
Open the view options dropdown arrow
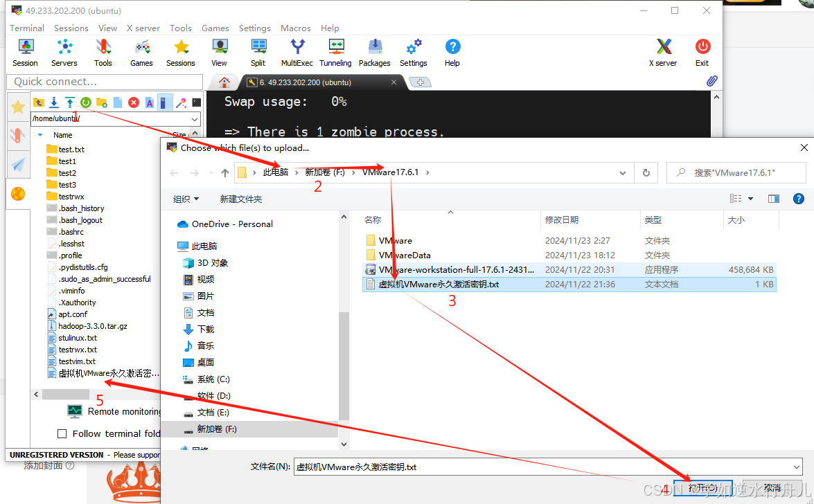(751, 199)
